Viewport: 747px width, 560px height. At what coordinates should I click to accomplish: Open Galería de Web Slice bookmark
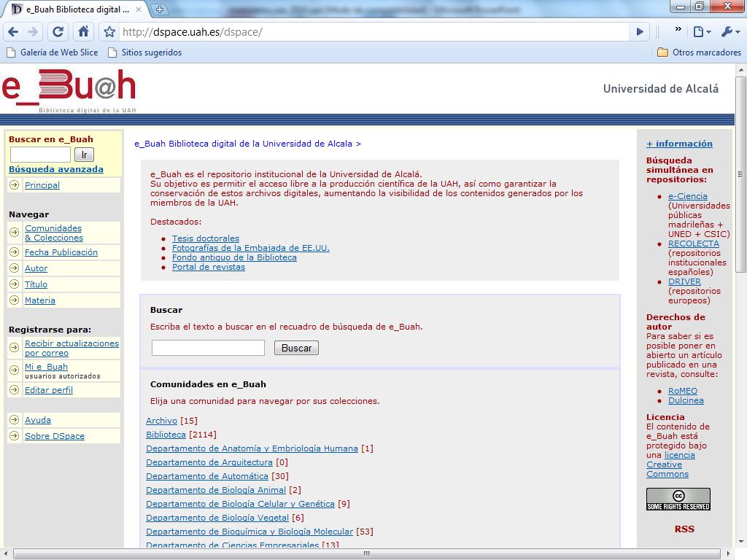[x=53, y=52]
